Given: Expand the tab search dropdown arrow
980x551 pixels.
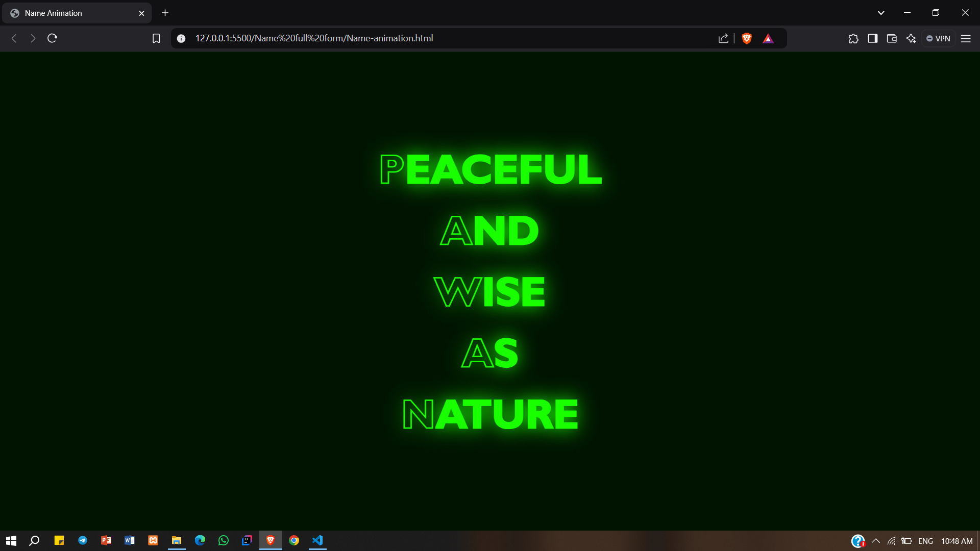Looking at the screenshot, I should click(x=881, y=13).
